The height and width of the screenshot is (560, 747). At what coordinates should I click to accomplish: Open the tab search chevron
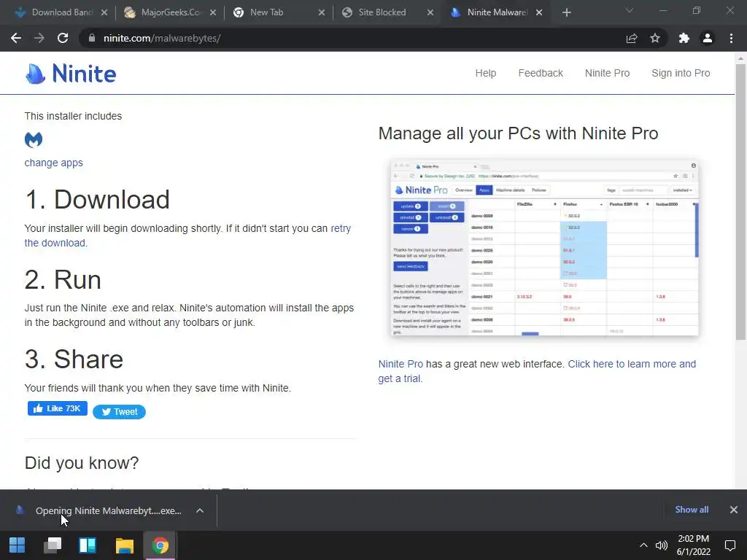[630, 10]
